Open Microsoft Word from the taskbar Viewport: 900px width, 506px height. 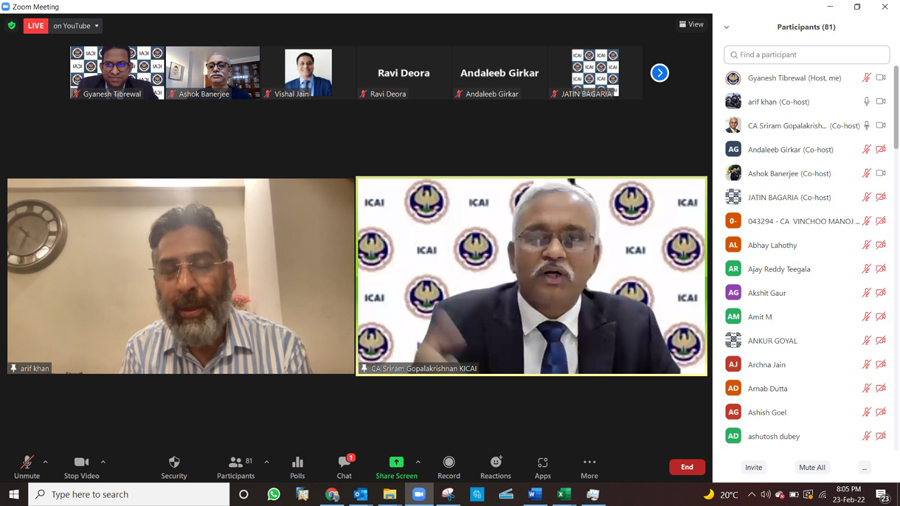point(535,494)
